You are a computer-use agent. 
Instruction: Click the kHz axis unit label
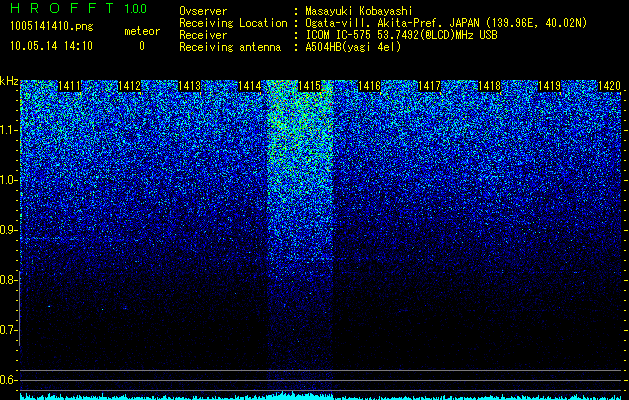(9, 81)
